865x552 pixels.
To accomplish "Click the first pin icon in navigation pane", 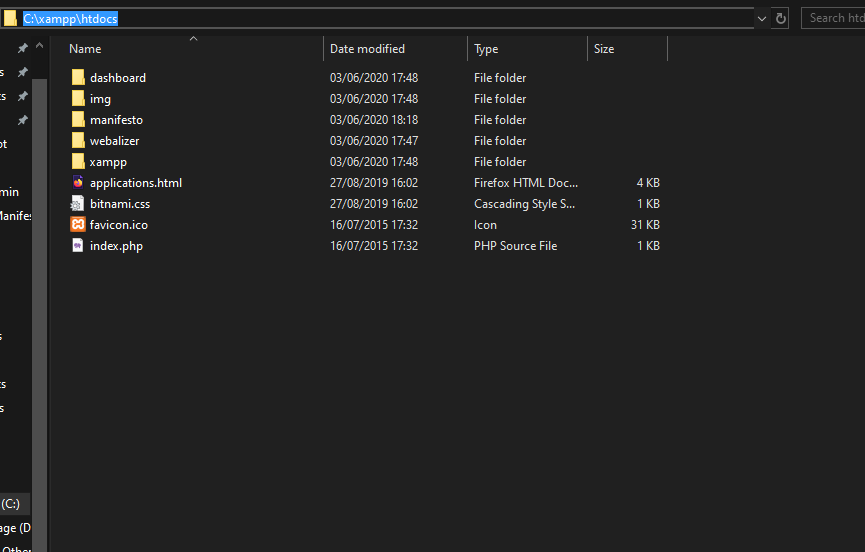I will 23,49.
